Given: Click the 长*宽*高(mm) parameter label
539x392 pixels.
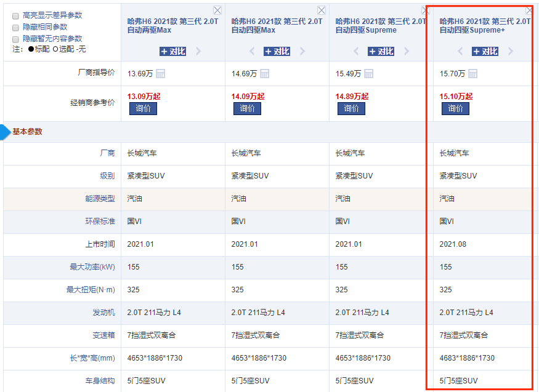Looking at the screenshot, I should pos(92,358).
